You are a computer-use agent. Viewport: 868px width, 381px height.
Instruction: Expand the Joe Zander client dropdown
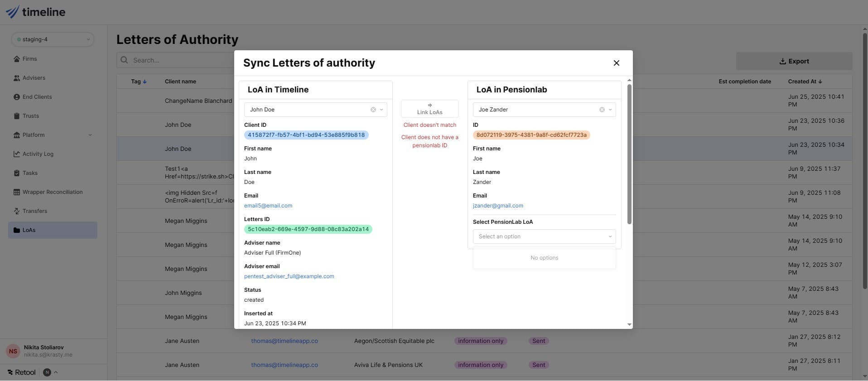610,110
